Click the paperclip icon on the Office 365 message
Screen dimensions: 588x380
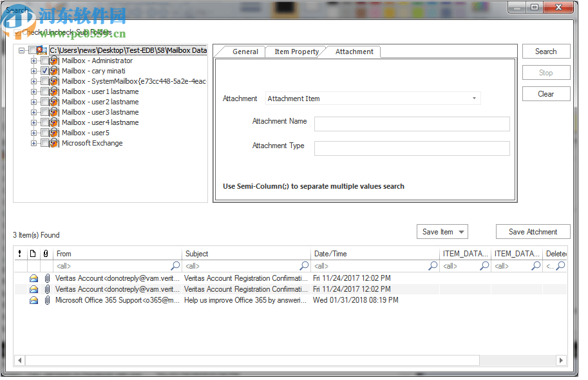click(46, 299)
